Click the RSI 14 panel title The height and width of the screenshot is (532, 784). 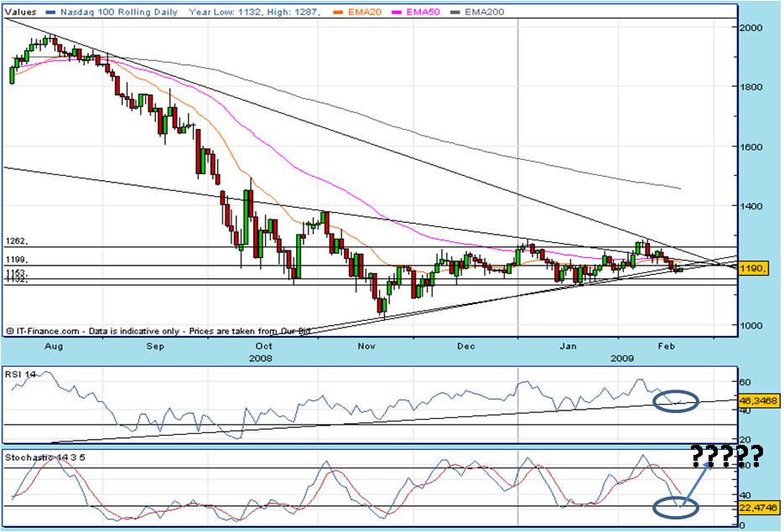pyautogui.click(x=20, y=374)
